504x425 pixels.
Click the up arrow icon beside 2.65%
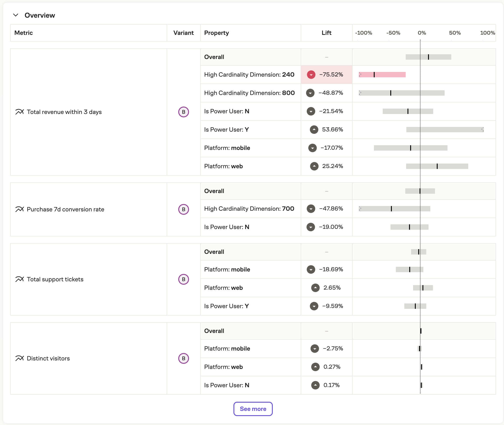click(x=315, y=288)
